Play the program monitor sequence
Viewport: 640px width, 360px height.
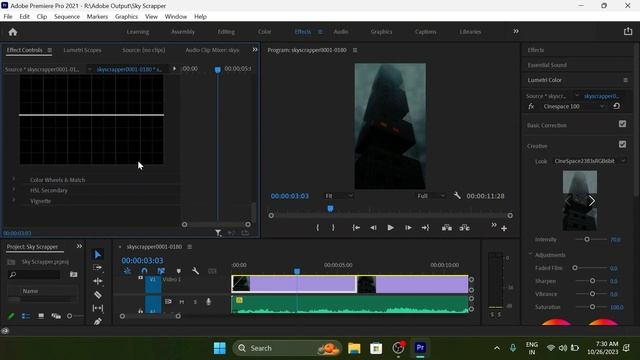(x=390, y=228)
